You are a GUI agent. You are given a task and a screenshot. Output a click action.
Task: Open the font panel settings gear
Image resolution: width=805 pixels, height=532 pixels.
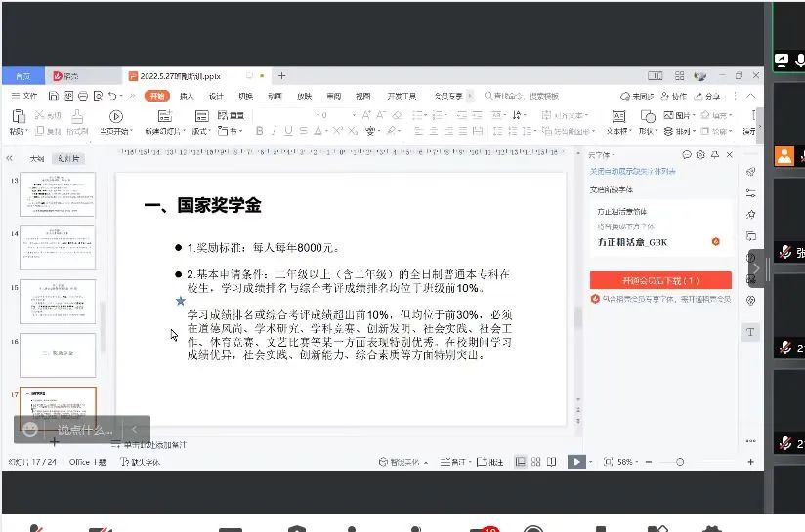coord(700,155)
